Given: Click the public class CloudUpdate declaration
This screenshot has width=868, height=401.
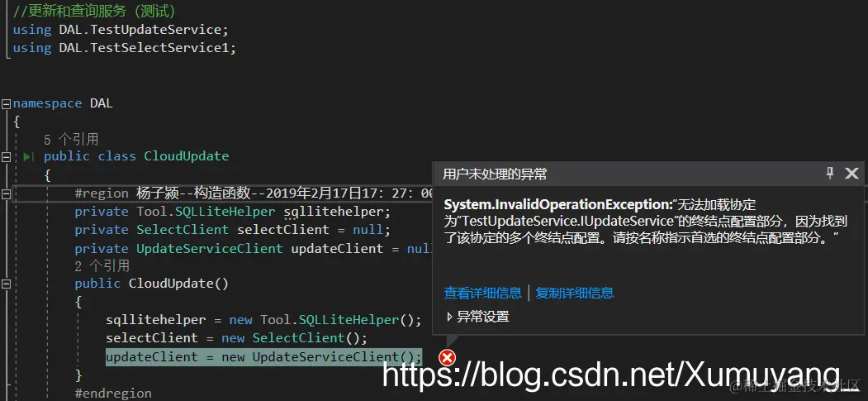Looking at the screenshot, I should 136,156.
